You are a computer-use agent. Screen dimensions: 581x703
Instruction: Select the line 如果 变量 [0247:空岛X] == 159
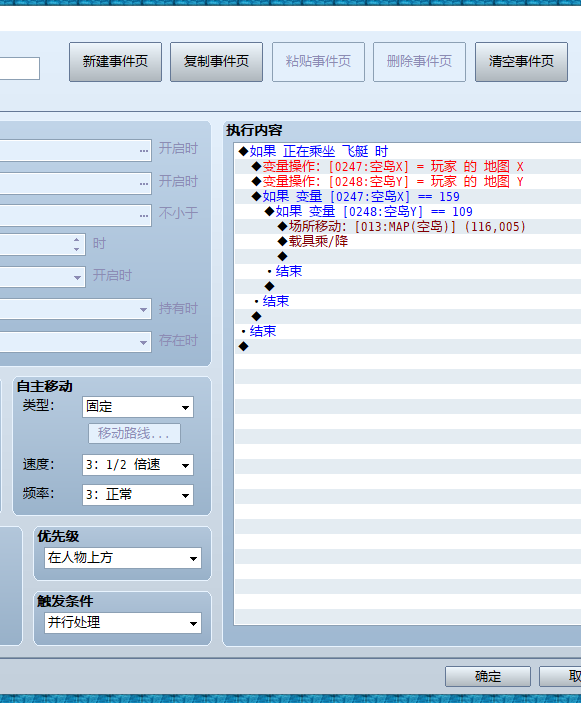(408, 196)
